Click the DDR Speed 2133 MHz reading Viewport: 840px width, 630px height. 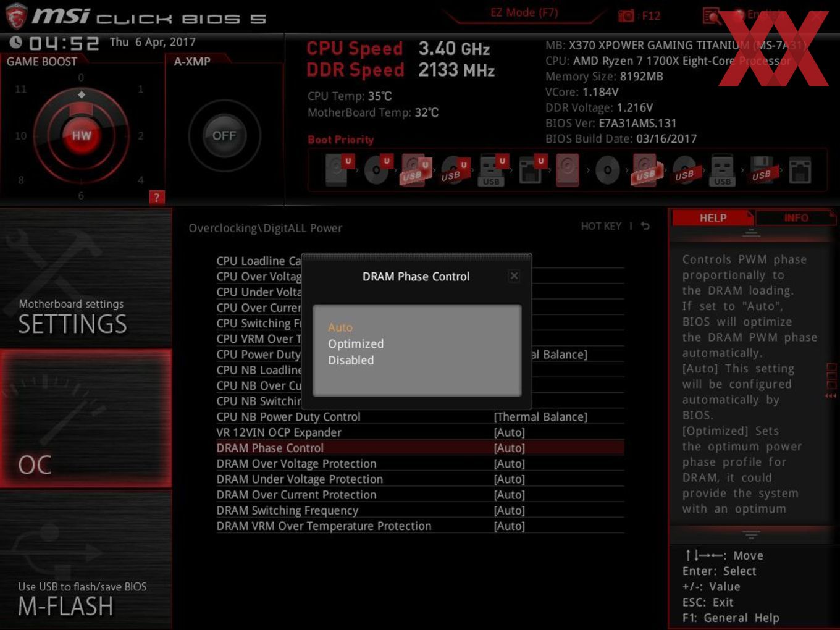(x=401, y=70)
